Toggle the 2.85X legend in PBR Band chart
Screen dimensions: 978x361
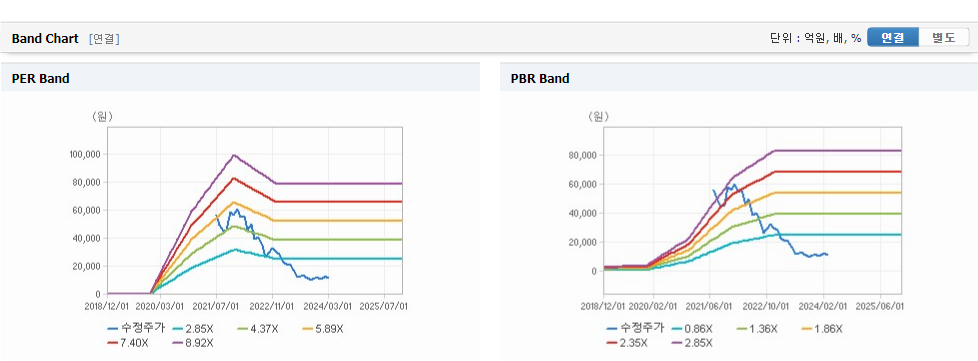tap(692, 342)
